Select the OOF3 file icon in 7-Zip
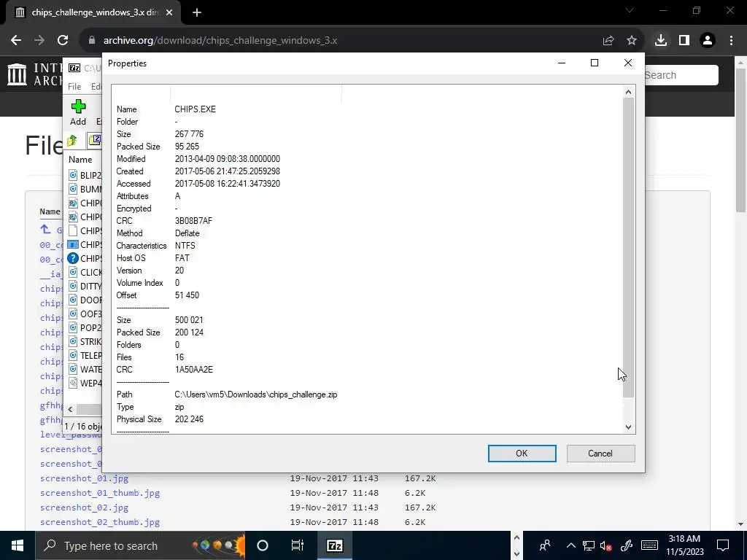747x560 pixels. coord(73,314)
